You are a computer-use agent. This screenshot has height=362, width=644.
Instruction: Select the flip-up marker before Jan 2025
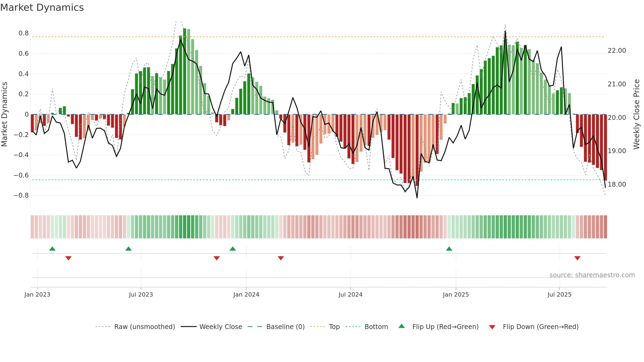click(x=449, y=249)
